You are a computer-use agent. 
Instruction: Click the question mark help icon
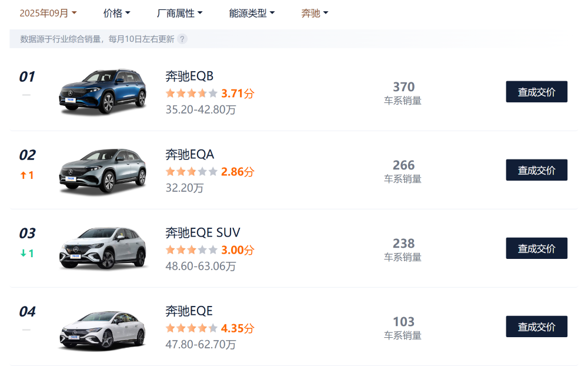(x=181, y=40)
